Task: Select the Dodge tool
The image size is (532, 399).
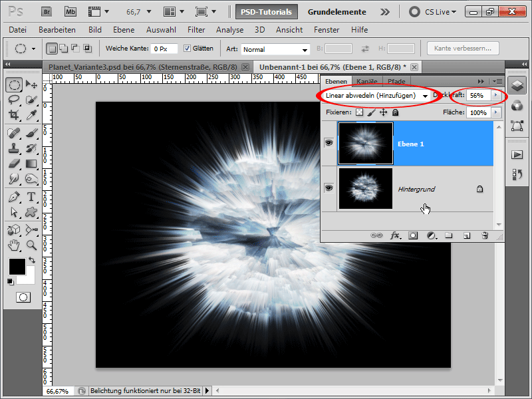Action: point(31,179)
